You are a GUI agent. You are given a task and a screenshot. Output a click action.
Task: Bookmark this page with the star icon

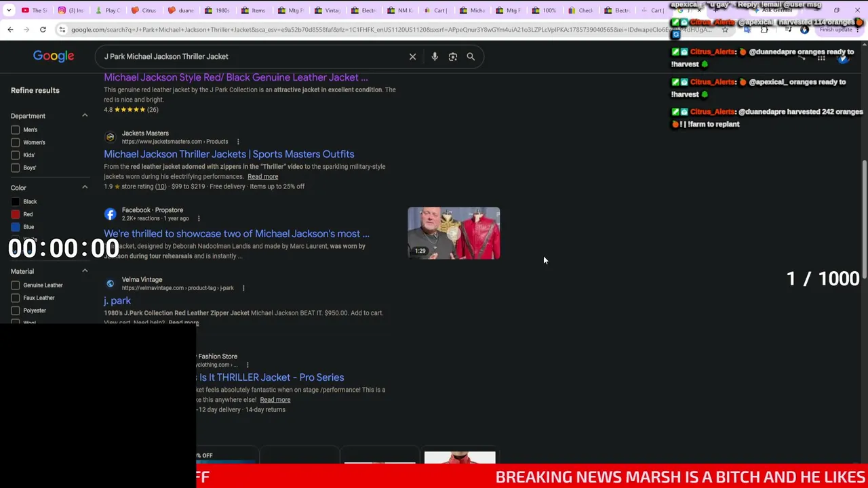pos(725,30)
